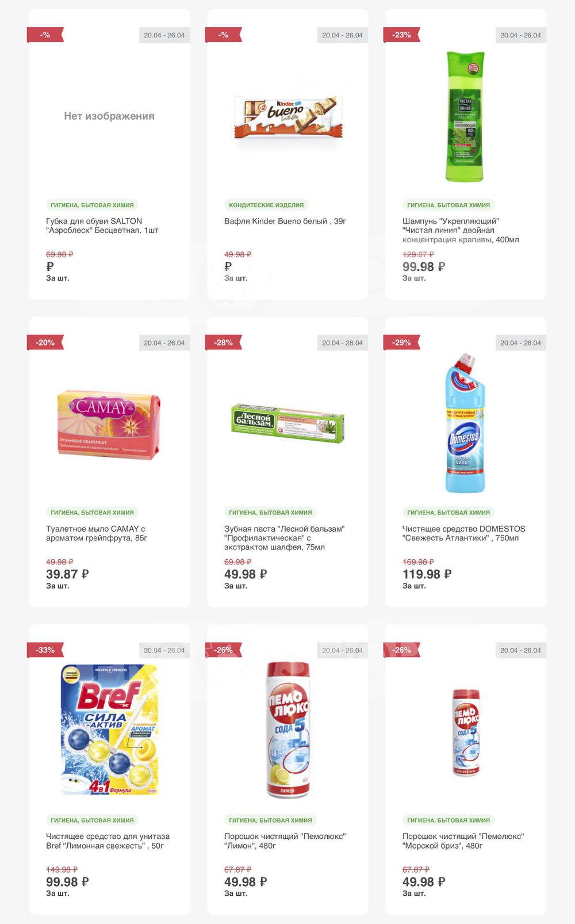This screenshot has height=924, width=575.
Task: Open the Туалетное мыло CAMAY product link
Action: [x=96, y=533]
